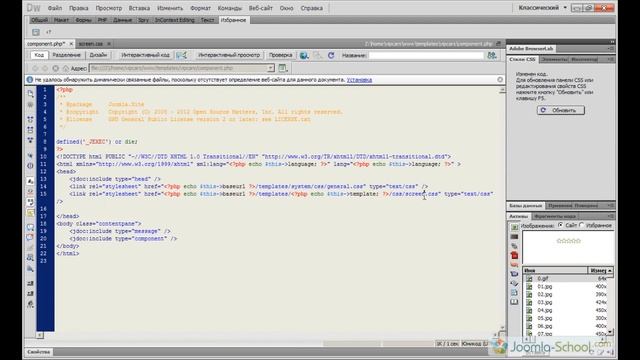640x360 pixels.
Task: Open the Вставка menu
Action: click(x=139, y=8)
